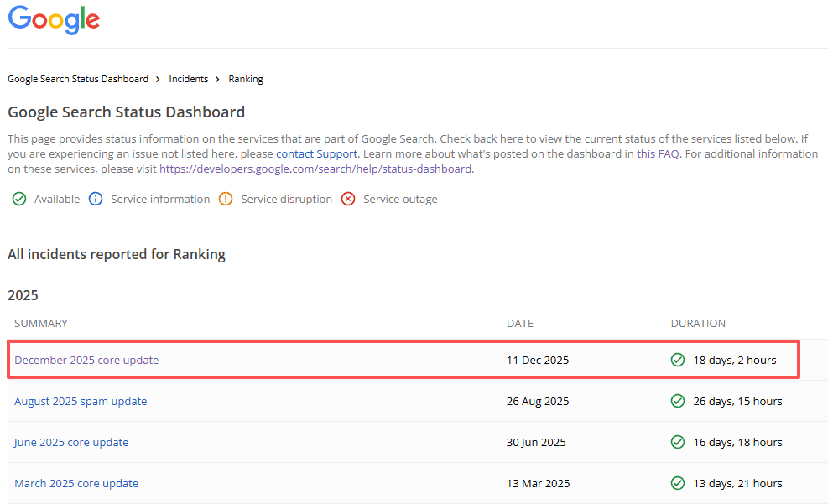Open August 2025 spam update incident
Screen dimensions: 833x504
coord(81,401)
